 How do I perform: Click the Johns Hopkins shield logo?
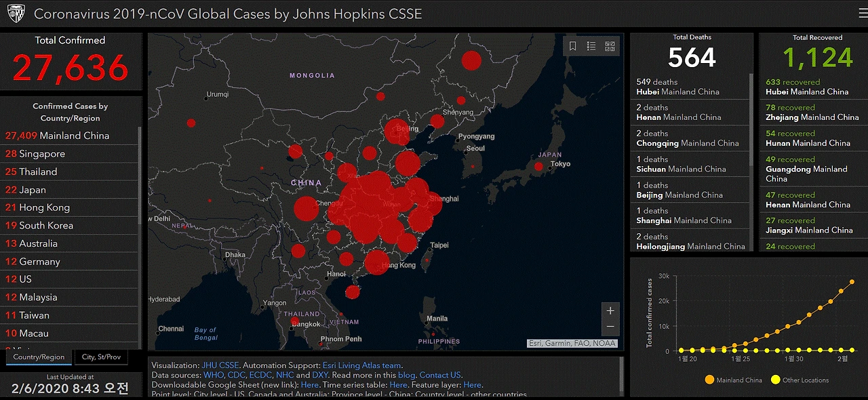click(x=16, y=14)
